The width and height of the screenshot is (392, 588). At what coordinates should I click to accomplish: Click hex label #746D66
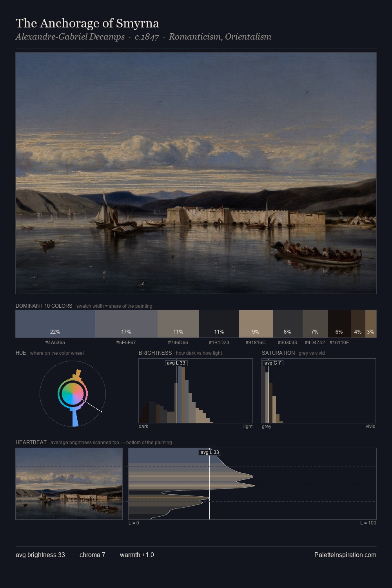click(178, 343)
